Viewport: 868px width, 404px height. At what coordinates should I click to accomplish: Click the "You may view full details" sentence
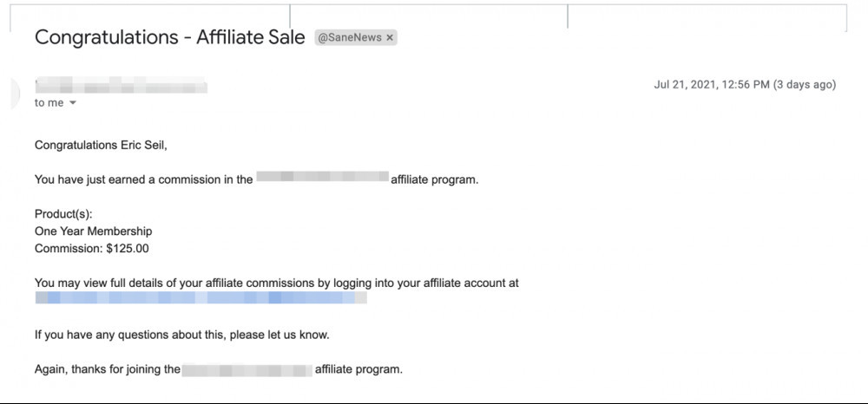coord(276,283)
